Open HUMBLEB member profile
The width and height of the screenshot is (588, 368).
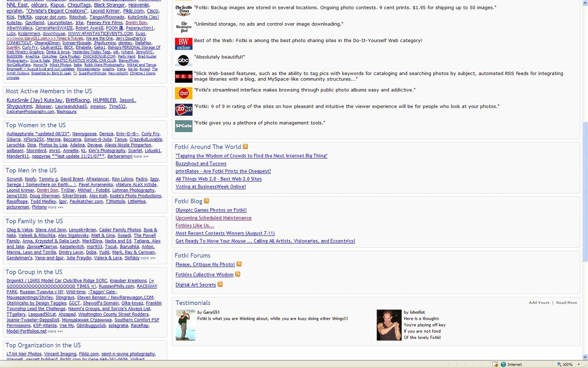tap(105, 101)
